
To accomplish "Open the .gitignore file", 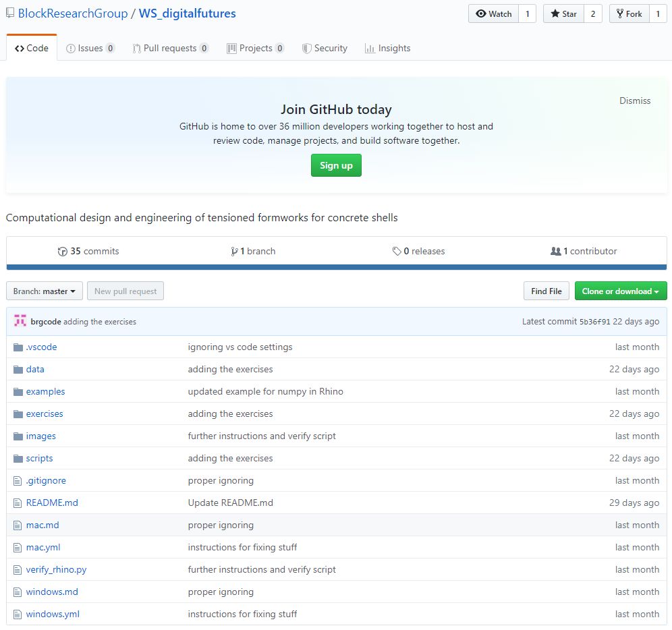I will (x=46, y=481).
